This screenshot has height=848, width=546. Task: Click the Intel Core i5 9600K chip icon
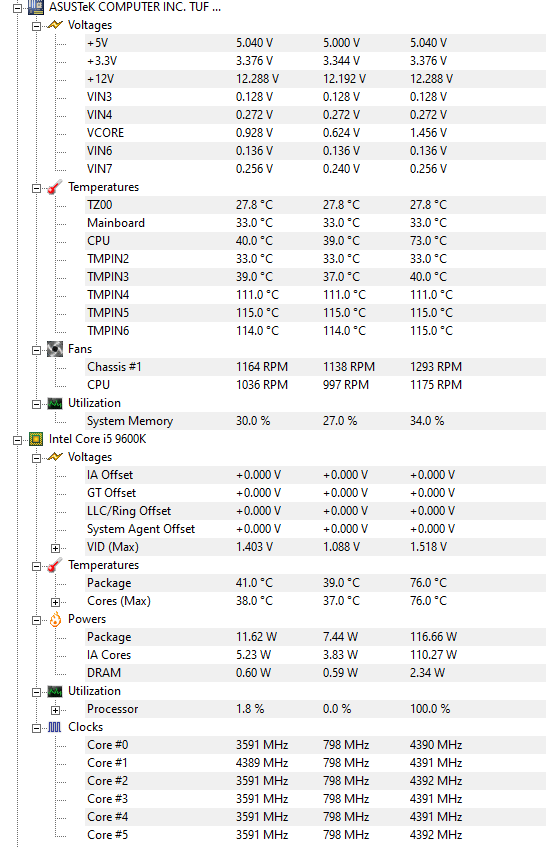[36, 439]
